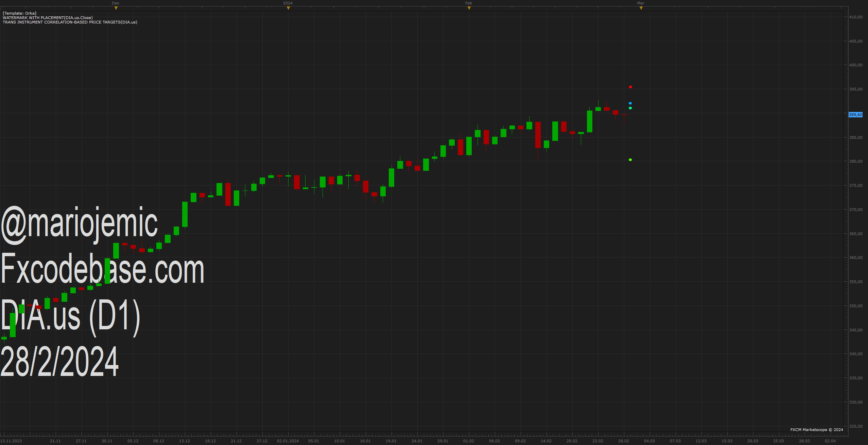Click the Feb month marker triangle

coord(469,8)
